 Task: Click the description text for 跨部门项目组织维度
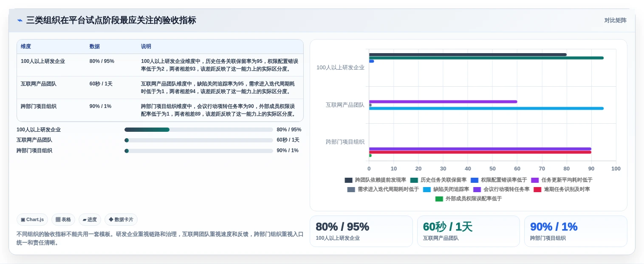point(218,110)
